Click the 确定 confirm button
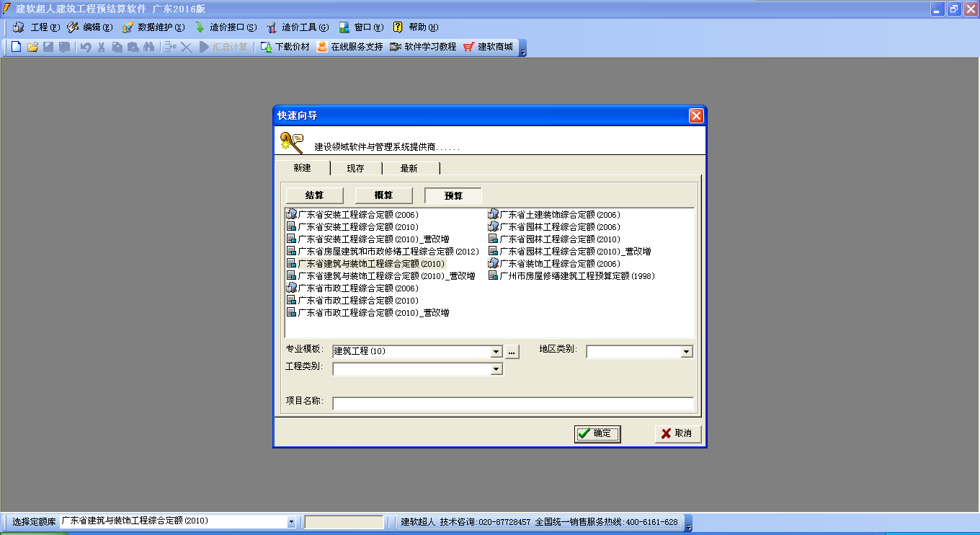 tap(597, 433)
